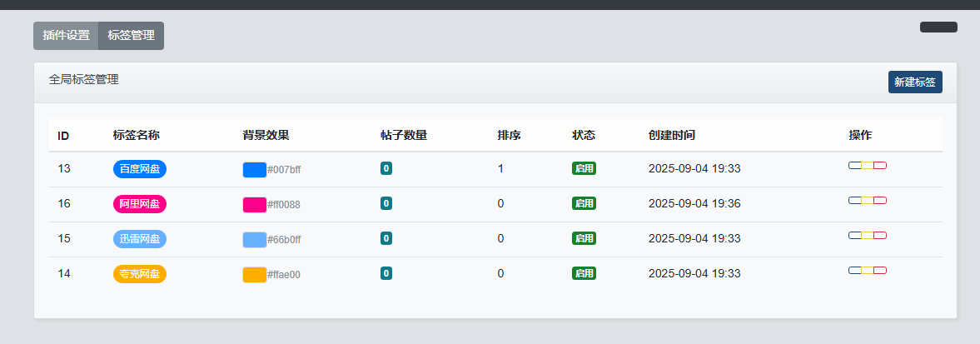Click the orange 夸克网盘 tag pill
980x344 pixels.
coord(139,274)
